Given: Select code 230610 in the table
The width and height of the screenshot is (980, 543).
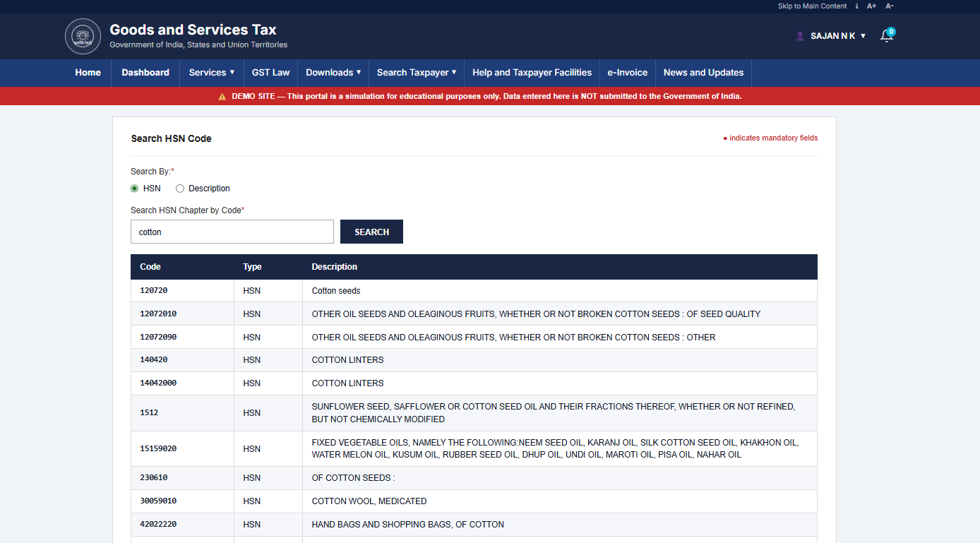Looking at the screenshot, I should tap(154, 477).
